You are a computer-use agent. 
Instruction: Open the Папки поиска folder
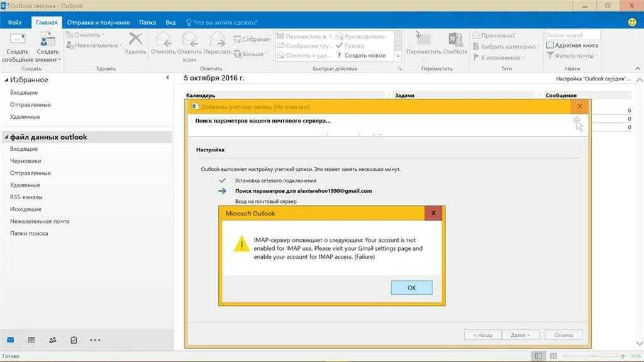[x=29, y=233]
